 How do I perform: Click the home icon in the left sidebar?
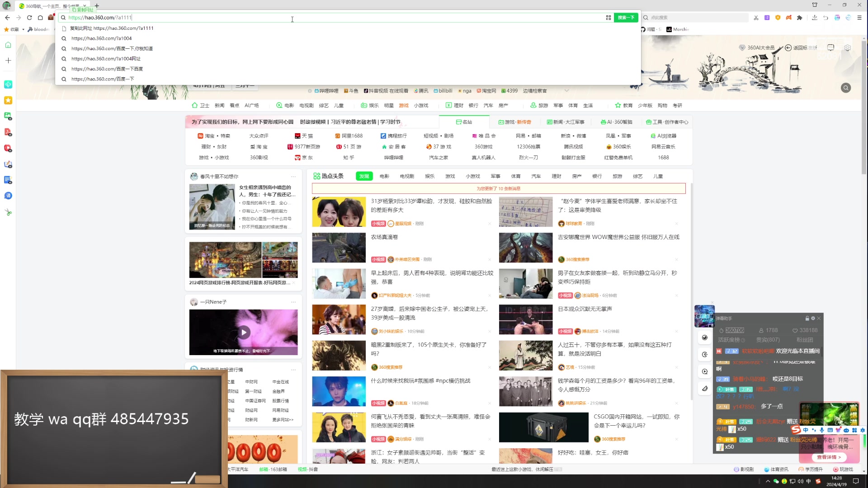click(8, 45)
